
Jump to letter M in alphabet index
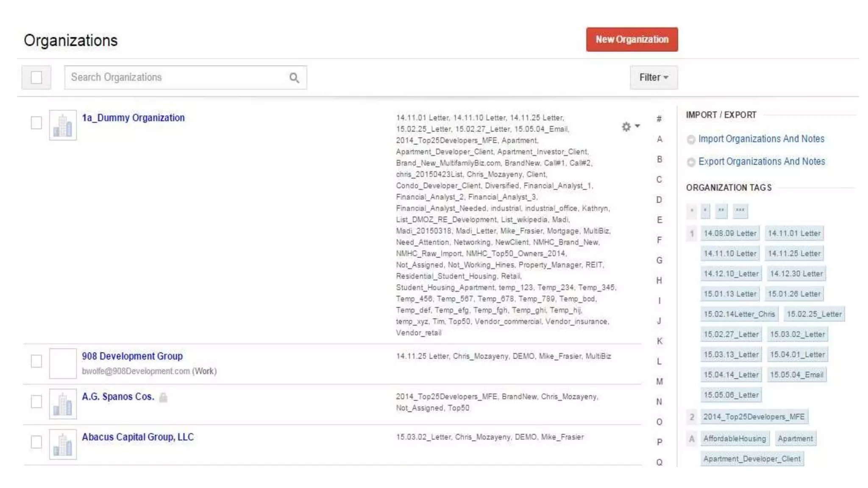659,382
